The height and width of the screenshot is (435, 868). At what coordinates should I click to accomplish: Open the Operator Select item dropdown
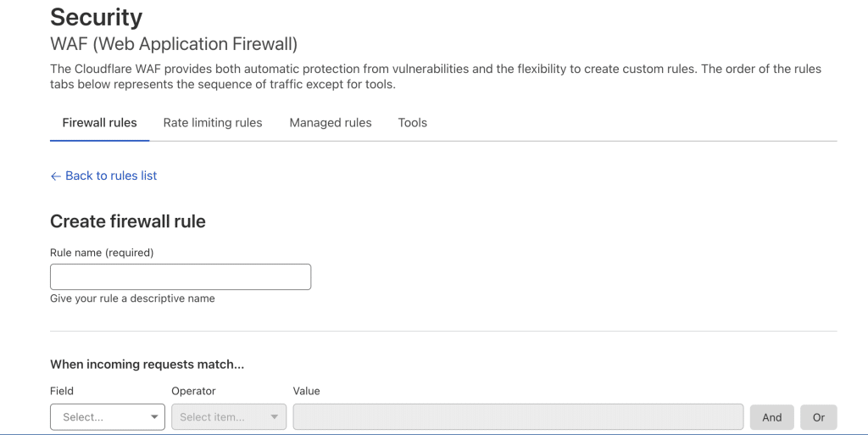pos(229,417)
